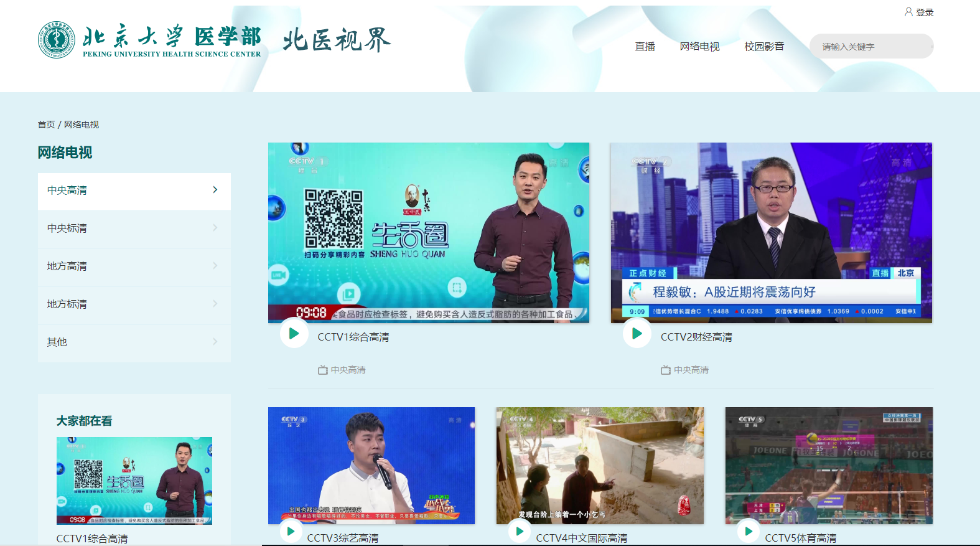The width and height of the screenshot is (980, 546).
Task: Click the 大家都在看 heading
Action: 84,421
